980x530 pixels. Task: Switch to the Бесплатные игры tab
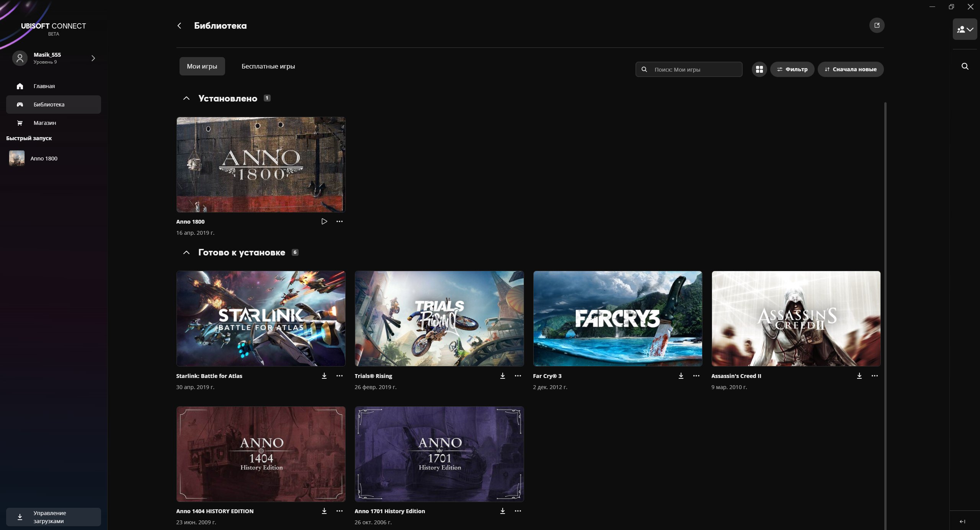268,66
